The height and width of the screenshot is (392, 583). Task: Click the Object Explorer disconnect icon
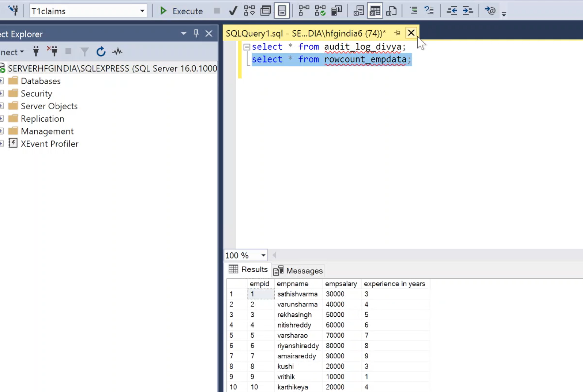coord(52,52)
